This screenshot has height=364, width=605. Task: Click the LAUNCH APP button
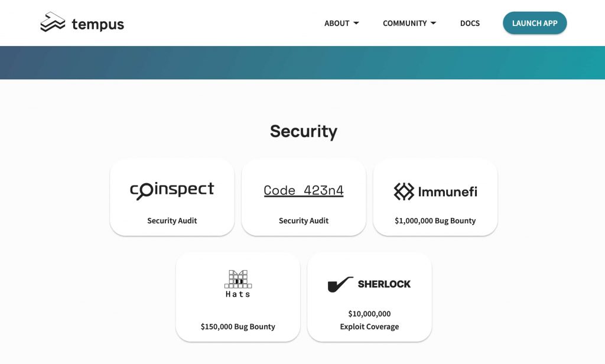click(535, 23)
